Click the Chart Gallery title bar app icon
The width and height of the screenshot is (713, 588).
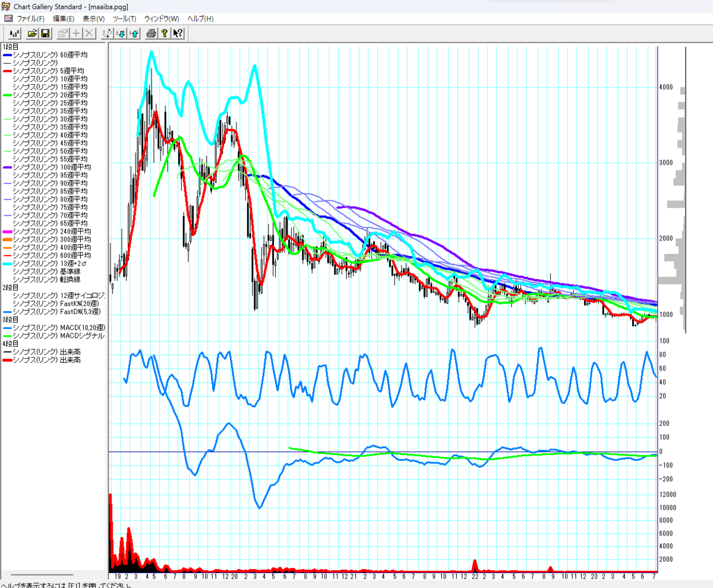[7, 6]
